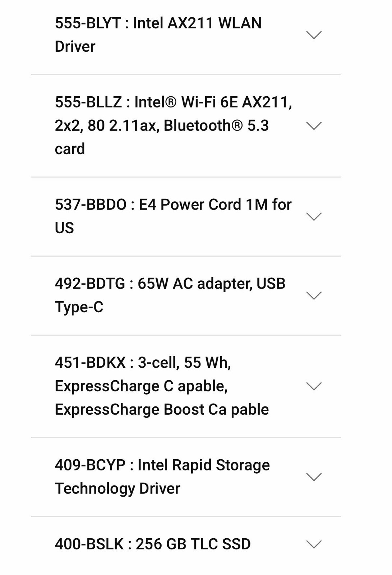Viewport: 392px width, 575px height.
Task: Select the E4 Power Cord 1M for US label
Action: tap(173, 216)
